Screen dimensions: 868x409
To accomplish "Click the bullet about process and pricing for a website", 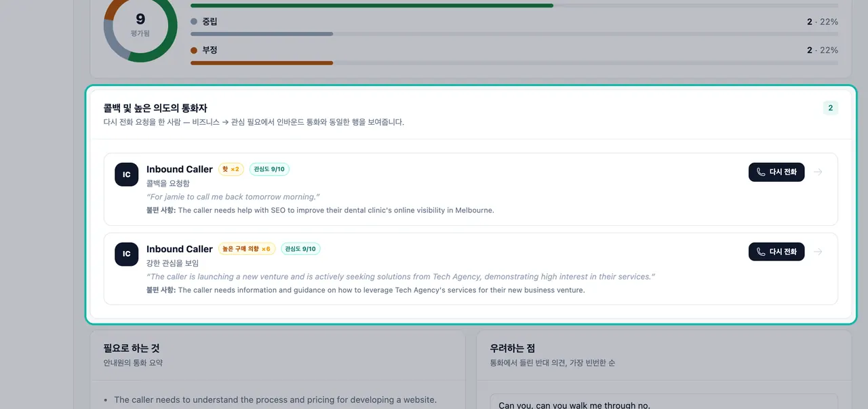I will pos(275,400).
